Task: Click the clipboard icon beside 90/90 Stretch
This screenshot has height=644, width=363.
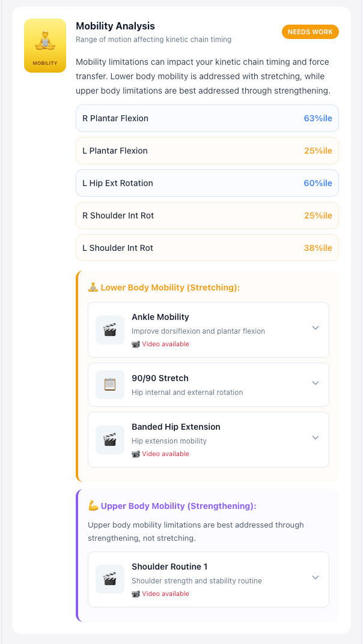Action: click(110, 384)
